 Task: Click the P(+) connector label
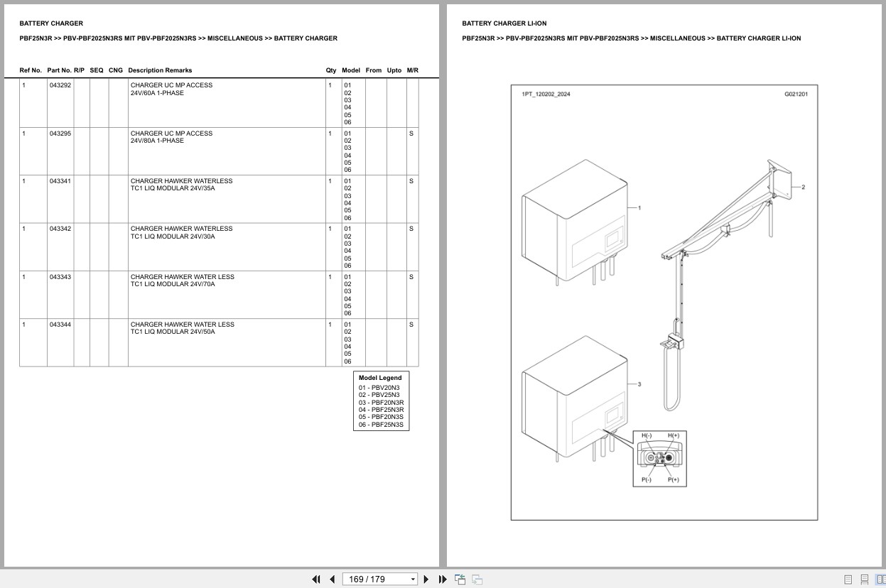coord(673,480)
